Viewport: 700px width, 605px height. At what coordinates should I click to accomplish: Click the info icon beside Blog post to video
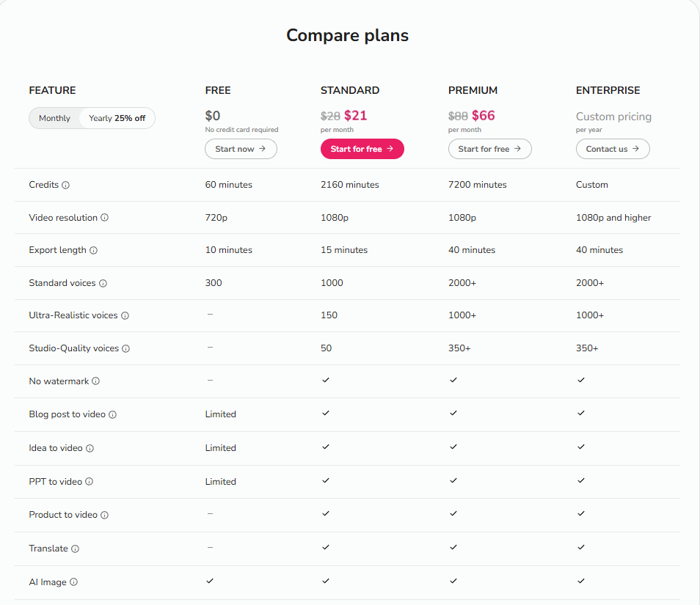click(x=112, y=415)
